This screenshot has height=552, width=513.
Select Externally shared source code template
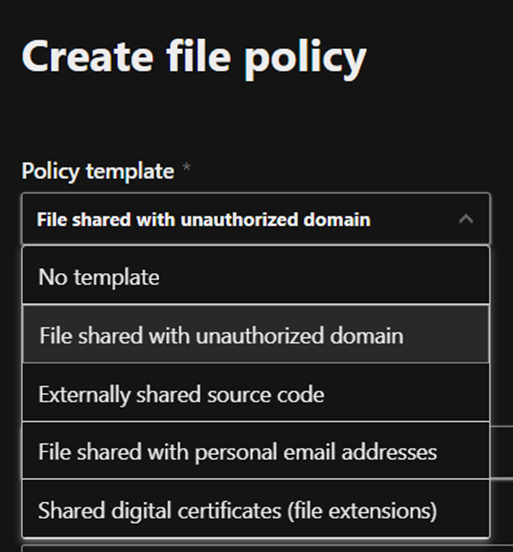256,393
